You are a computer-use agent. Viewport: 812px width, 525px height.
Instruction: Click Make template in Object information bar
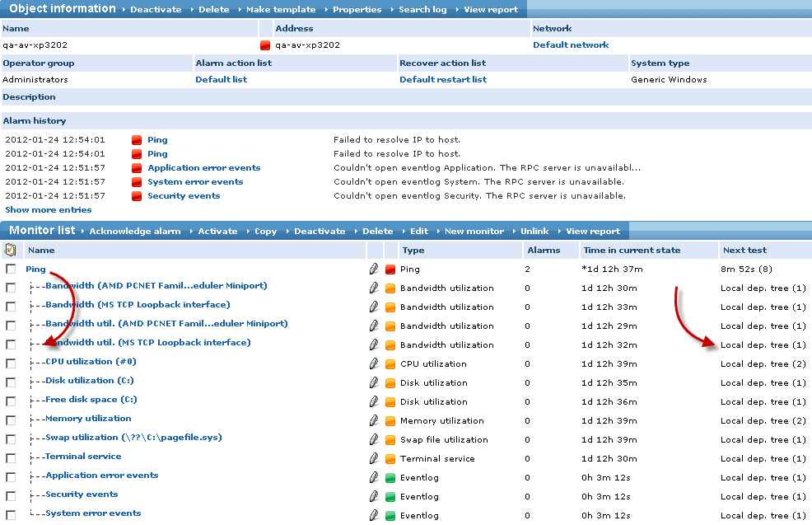[281, 9]
